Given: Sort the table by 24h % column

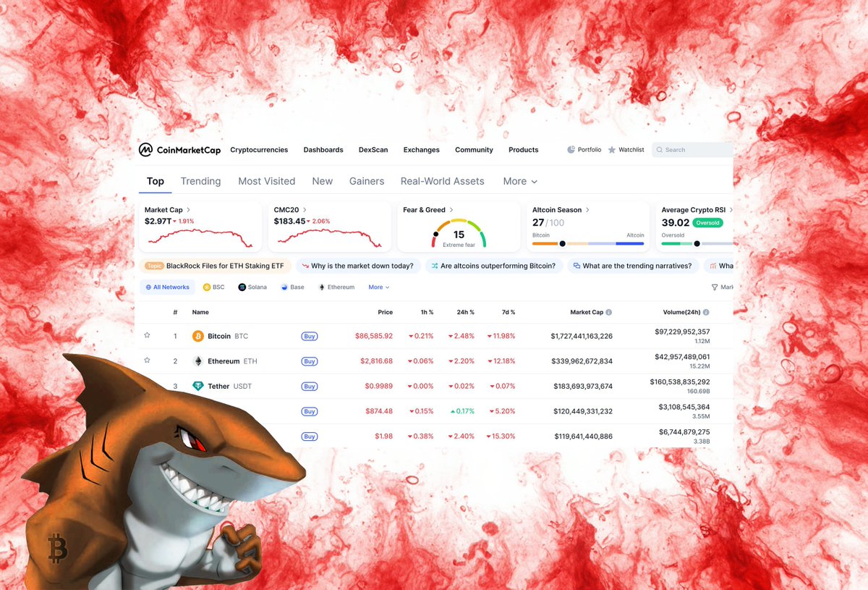Looking at the screenshot, I should tap(464, 312).
